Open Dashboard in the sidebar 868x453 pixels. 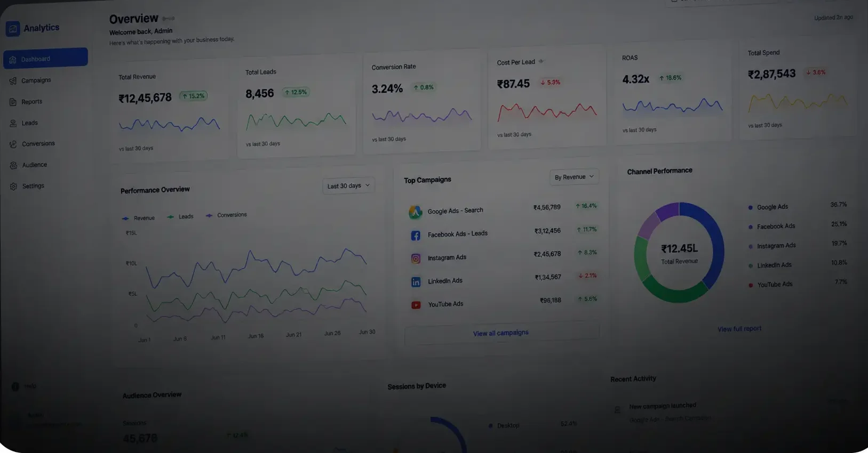click(45, 58)
